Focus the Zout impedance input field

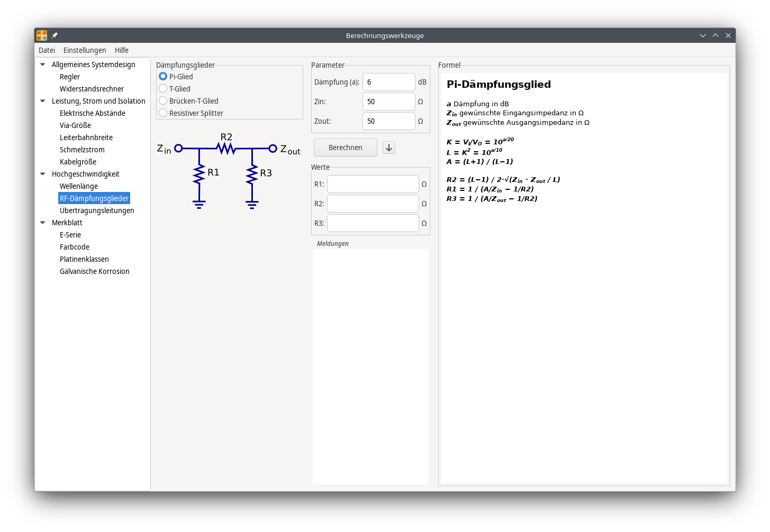click(388, 121)
